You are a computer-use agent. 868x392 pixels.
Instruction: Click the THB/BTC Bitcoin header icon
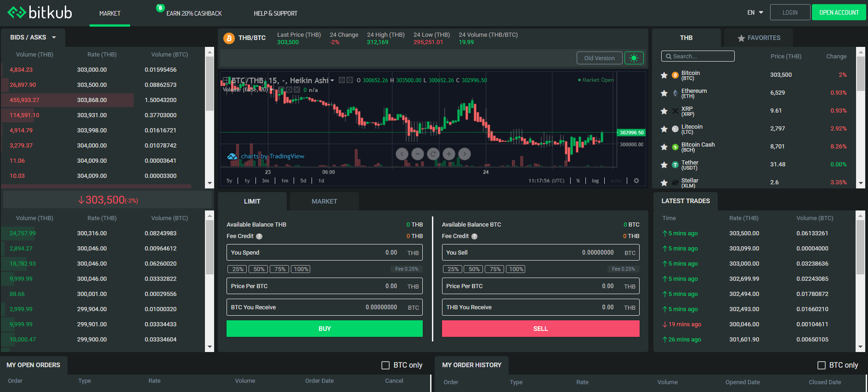[229, 38]
